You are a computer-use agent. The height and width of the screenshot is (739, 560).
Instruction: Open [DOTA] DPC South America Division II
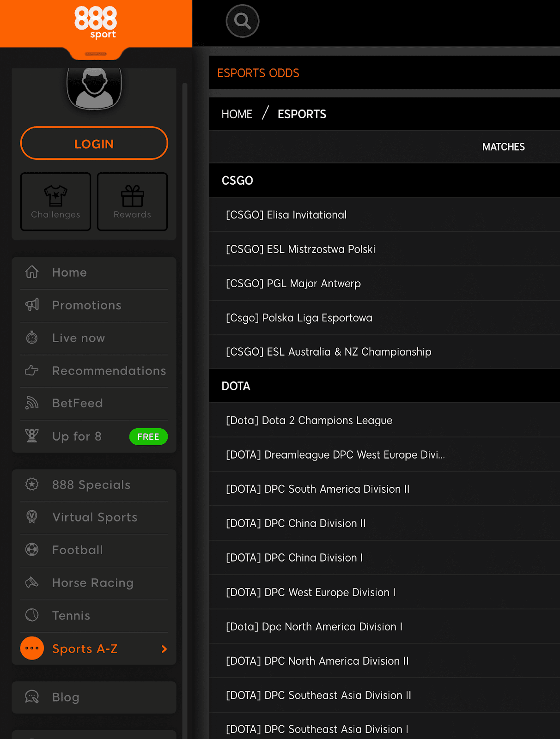[384, 489]
